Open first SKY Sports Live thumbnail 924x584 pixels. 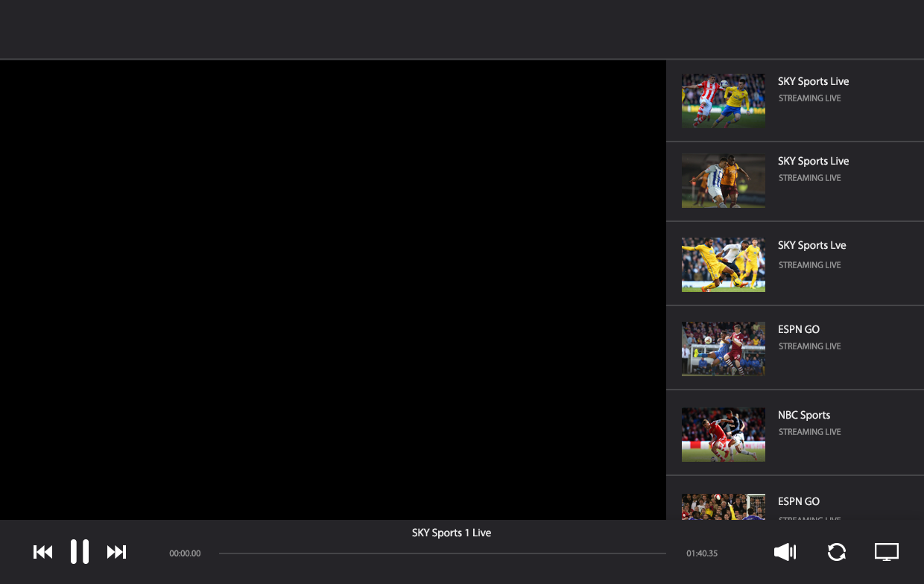pos(724,101)
